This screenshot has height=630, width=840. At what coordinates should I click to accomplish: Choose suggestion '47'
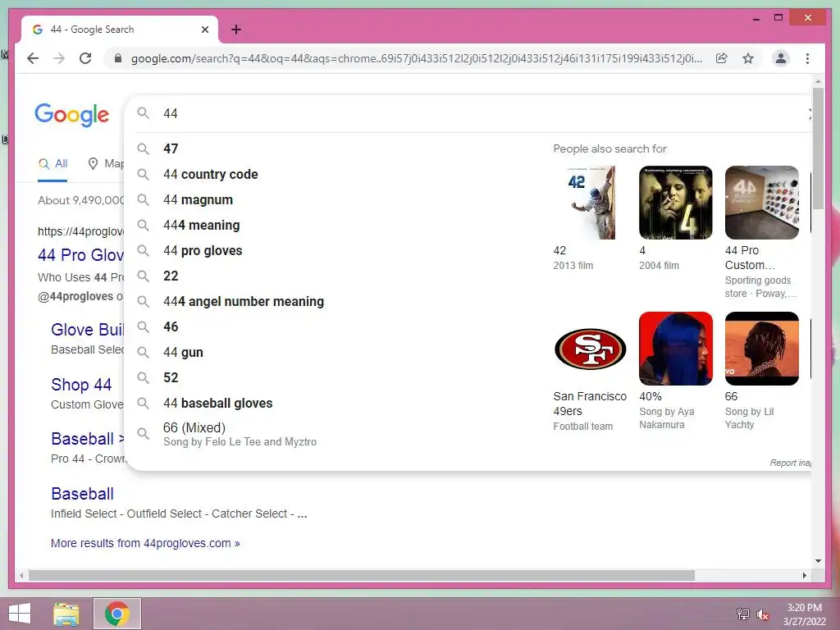tap(337, 148)
